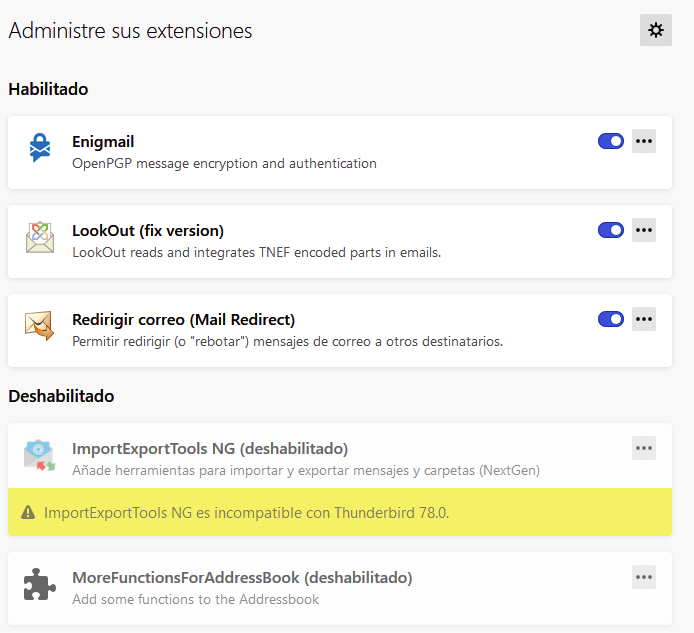Click the Habilitado section heading
This screenshot has height=633, width=694.
pos(48,89)
